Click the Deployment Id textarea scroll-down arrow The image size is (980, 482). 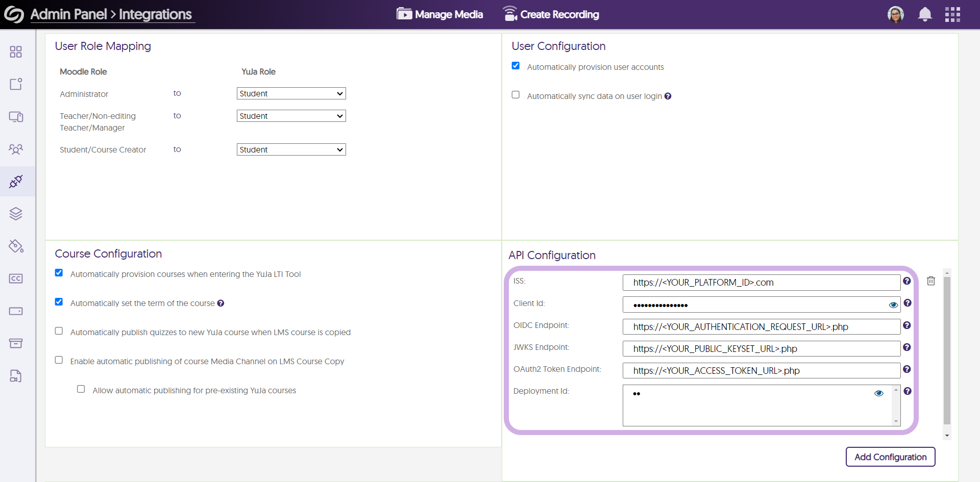(x=896, y=421)
